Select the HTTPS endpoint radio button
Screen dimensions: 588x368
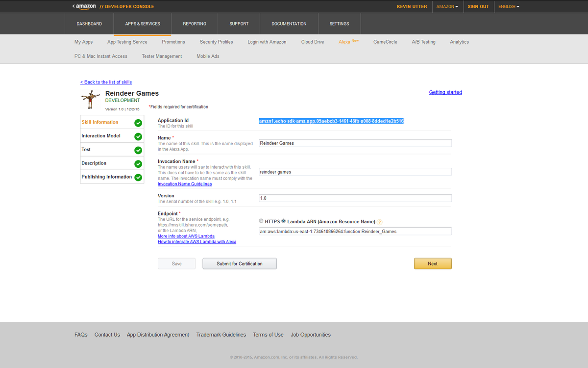click(261, 221)
